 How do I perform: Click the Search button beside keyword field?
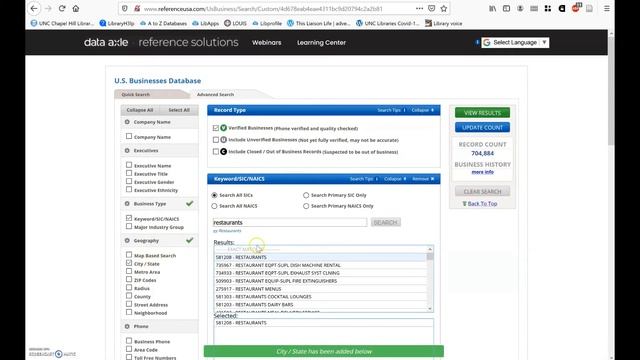pyautogui.click(x=386, y=222)
